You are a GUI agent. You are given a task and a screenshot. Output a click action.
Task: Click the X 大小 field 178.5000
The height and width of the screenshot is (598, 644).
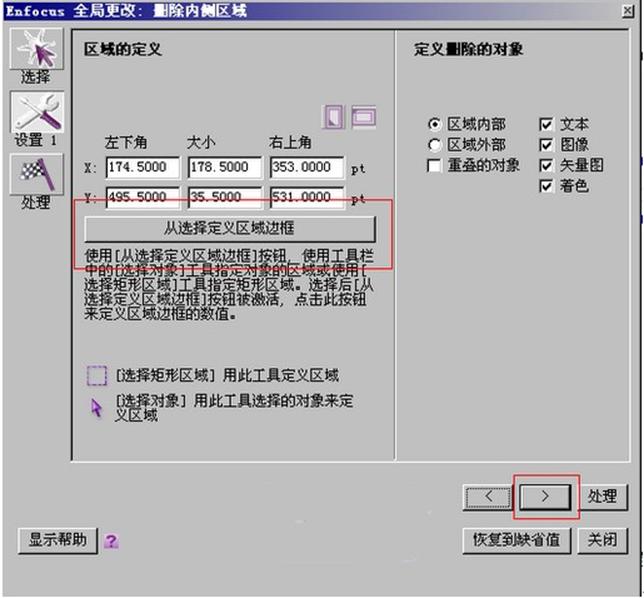pyautogui.click(x=225, y=167)
